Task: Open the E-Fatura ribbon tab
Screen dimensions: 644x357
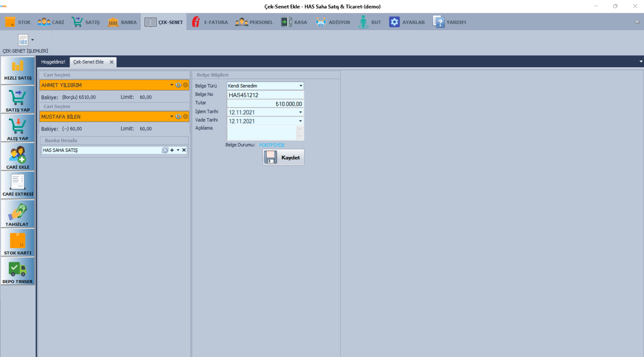Action: pos(210,22)
